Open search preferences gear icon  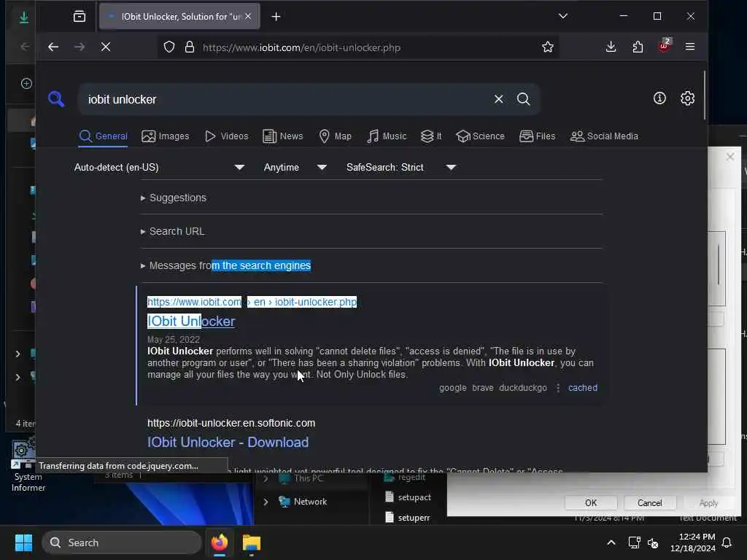tap(687, 98)
